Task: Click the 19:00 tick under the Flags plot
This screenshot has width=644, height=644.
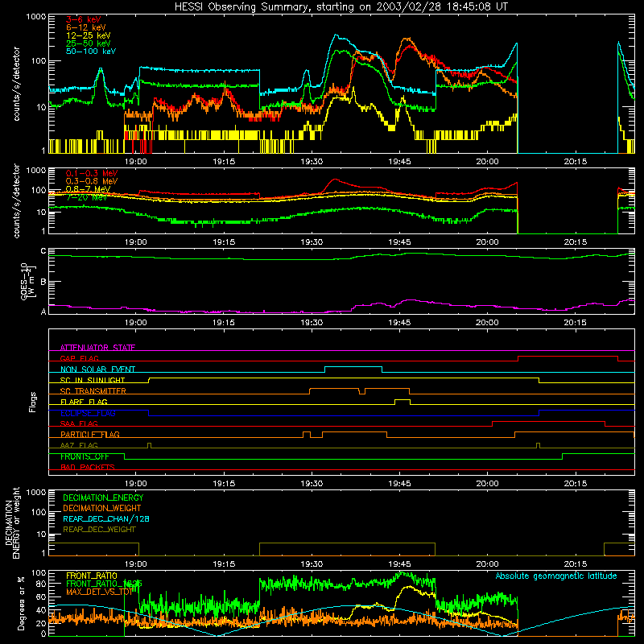Action: tap(136, 484)
